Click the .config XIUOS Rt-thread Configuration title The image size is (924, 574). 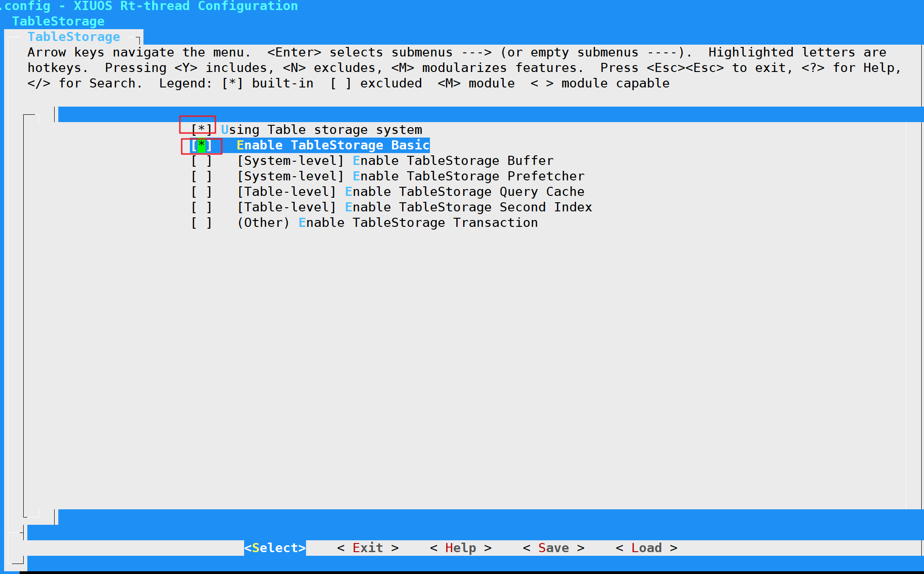(149, 6)
